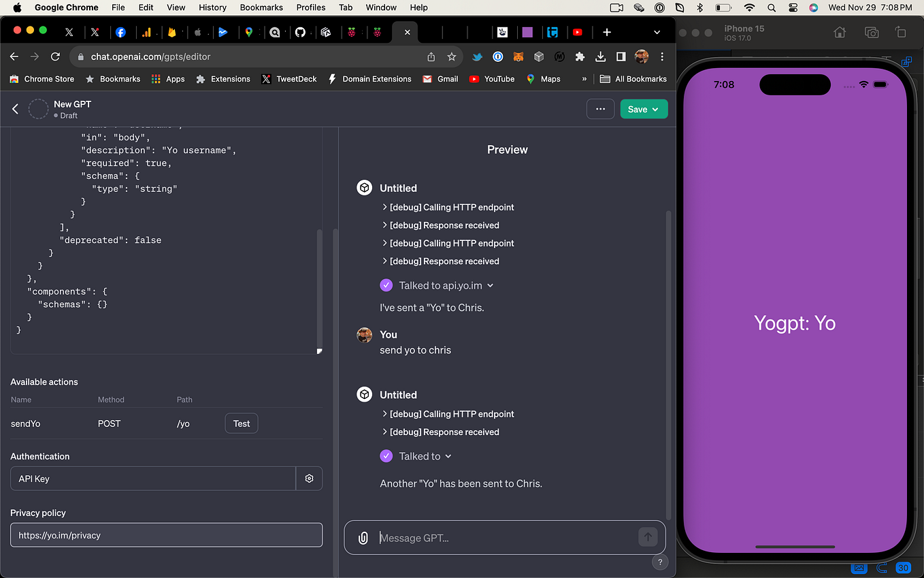Screen dimensions: 924x578
Task: Open Authentication settings gear icon
Action: pos(309,479)
